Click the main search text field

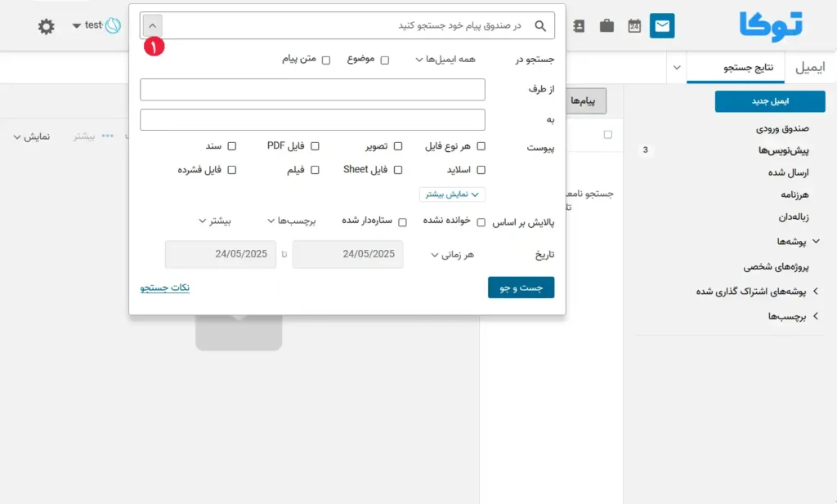pos(347,25)
